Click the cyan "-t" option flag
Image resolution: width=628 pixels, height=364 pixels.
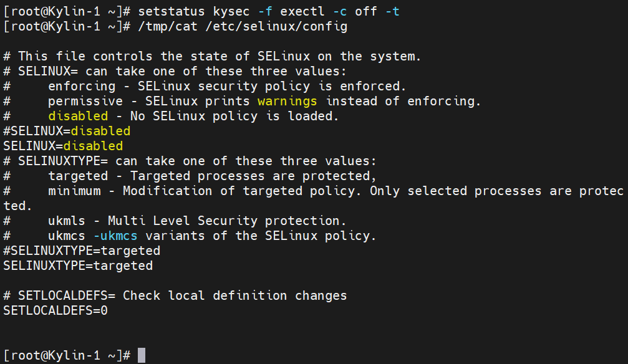(392, 11)
